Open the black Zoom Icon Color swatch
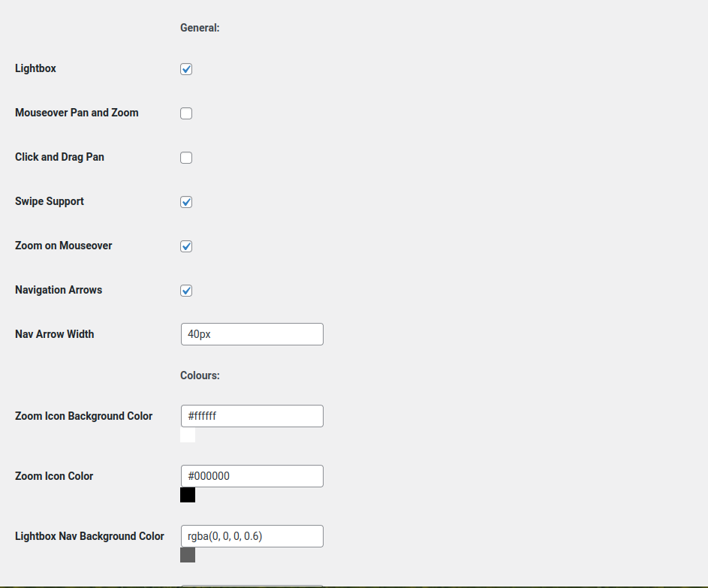This screenshot has height=588, width=708. coord(188,495)
